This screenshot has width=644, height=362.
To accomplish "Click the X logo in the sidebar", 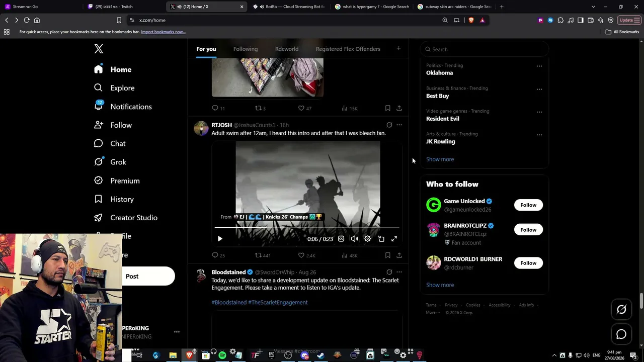I will pyautogui.click(x=99, y=49).
